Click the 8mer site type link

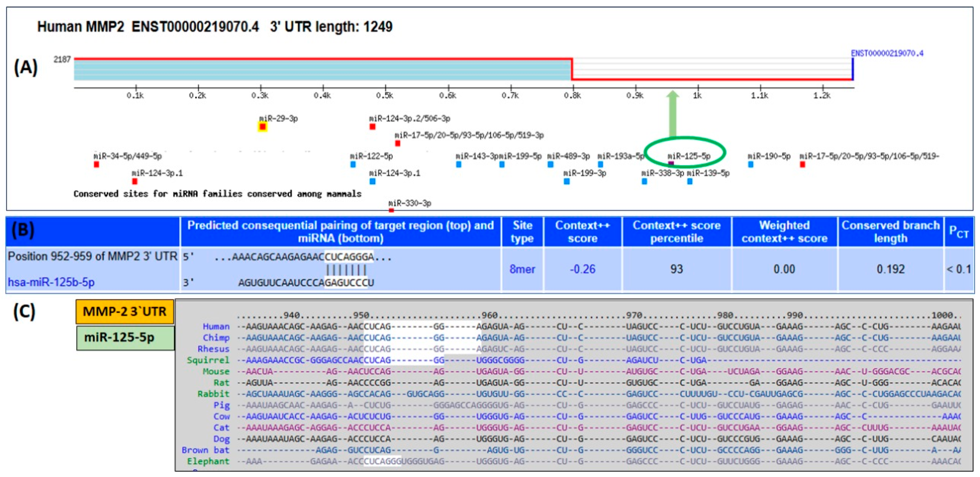(x=522, y=269)
